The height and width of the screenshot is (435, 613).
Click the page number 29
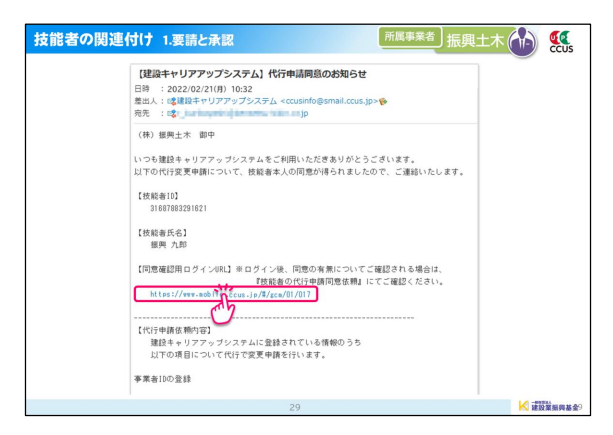pos(295,407)
